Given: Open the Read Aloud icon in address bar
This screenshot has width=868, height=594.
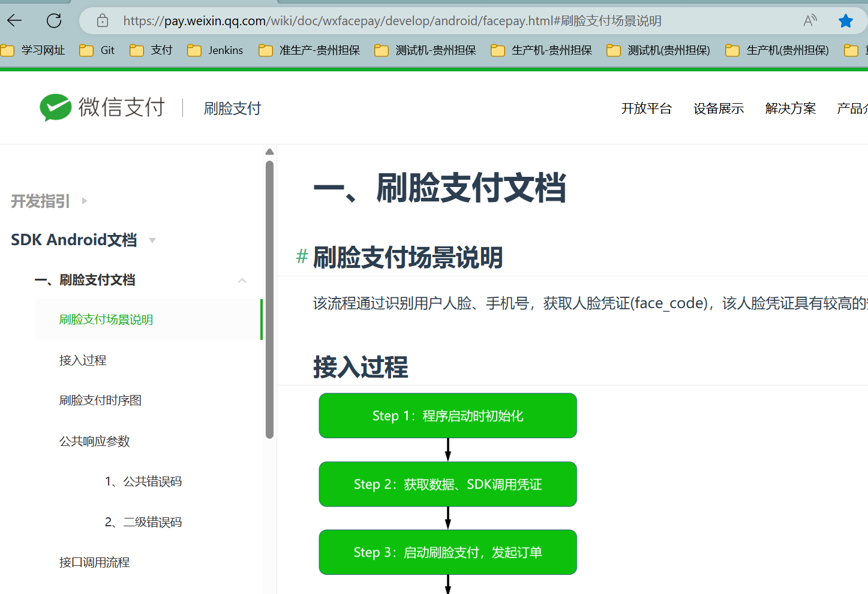Looking at the screenshot, I should 810,21.
